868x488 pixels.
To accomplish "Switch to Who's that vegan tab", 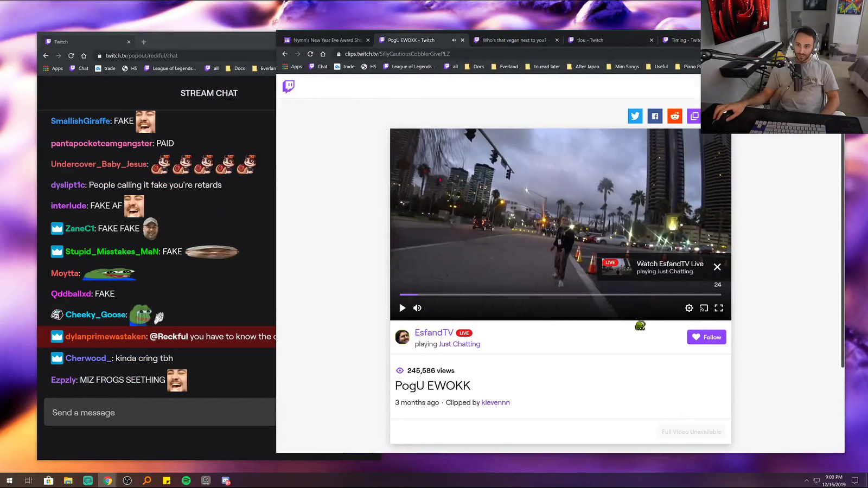I will pos(514,40).
